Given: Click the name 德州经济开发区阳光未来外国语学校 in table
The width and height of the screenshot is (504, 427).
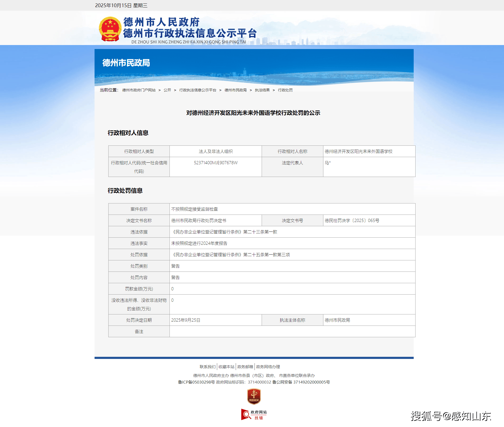Looking at the screenshot, I should click(x=359, y=151).
